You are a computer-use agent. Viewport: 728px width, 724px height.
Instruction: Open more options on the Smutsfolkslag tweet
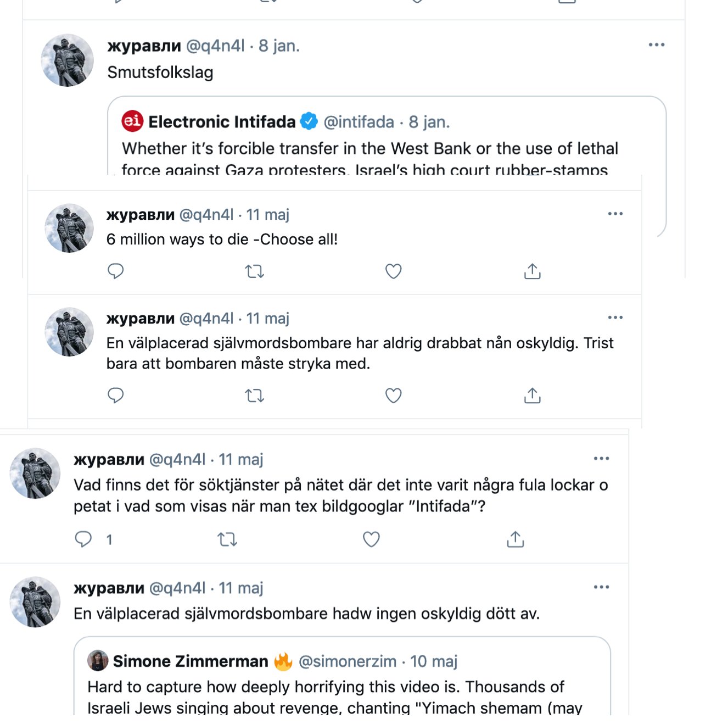coord(656,45)
